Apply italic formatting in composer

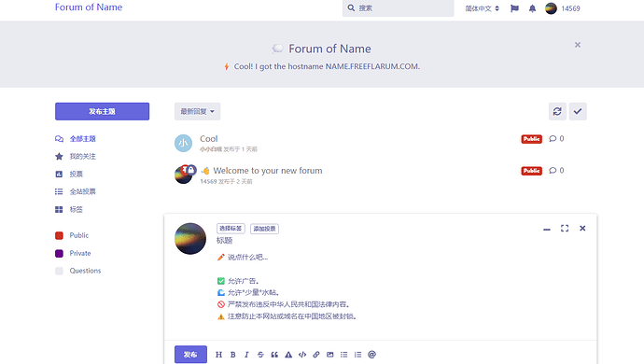coord(246,355)
